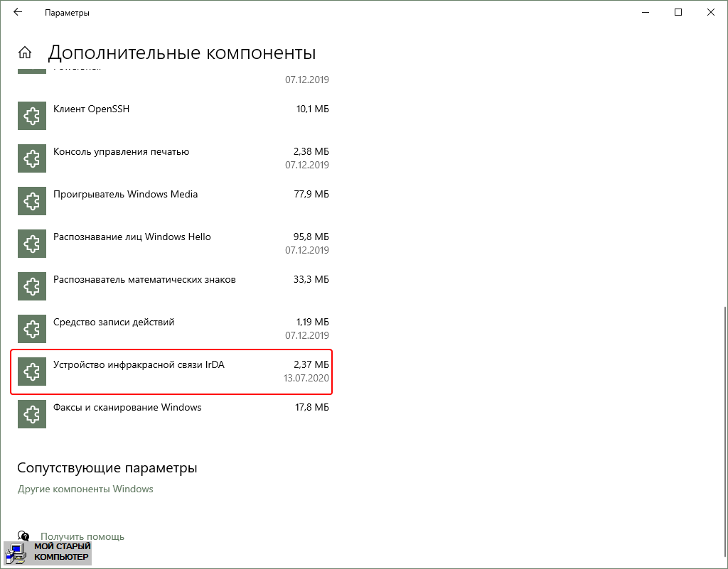The height and width of the screenshot is (569, 728).
Task: Maximize the Параметры window
Action: pos(678,12)
